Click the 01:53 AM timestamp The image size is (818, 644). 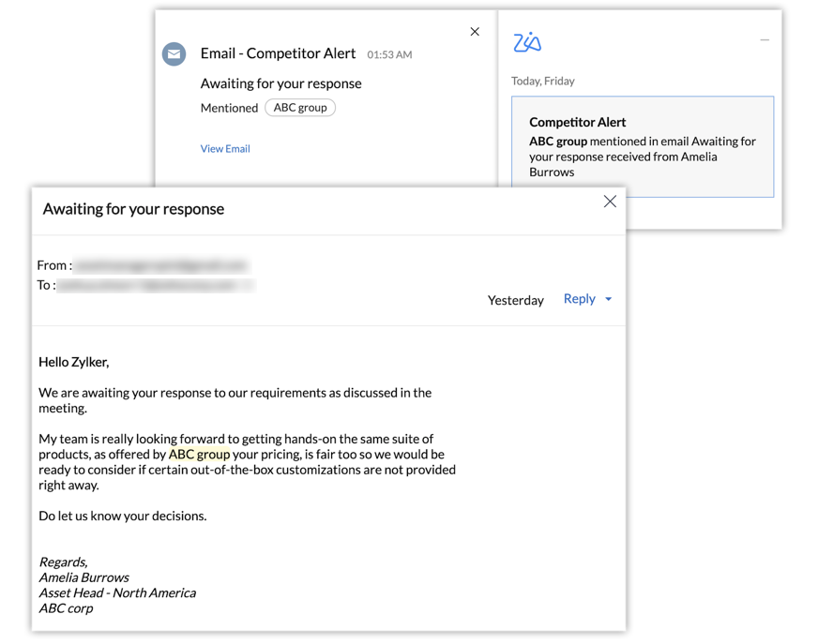[389, 55]
